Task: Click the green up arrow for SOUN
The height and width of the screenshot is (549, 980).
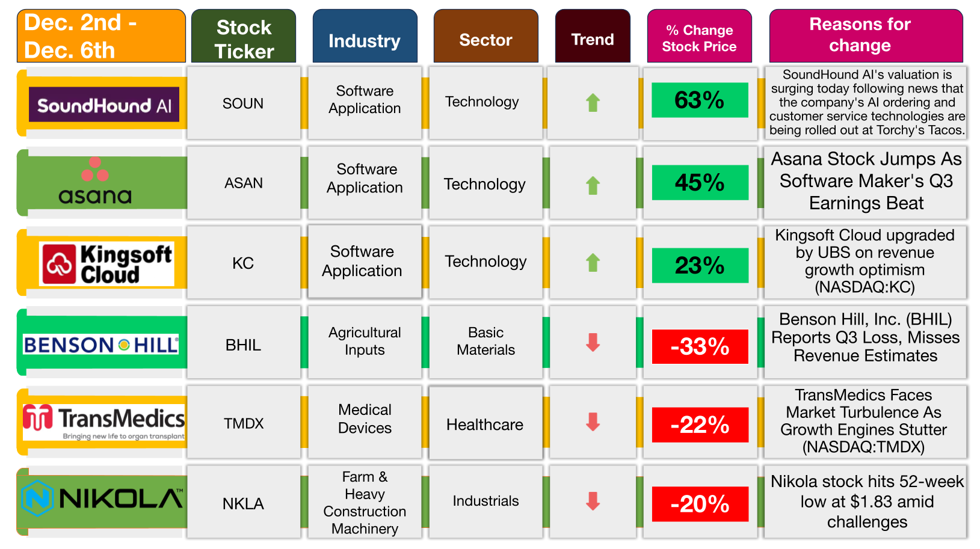Action: (593, 103)
